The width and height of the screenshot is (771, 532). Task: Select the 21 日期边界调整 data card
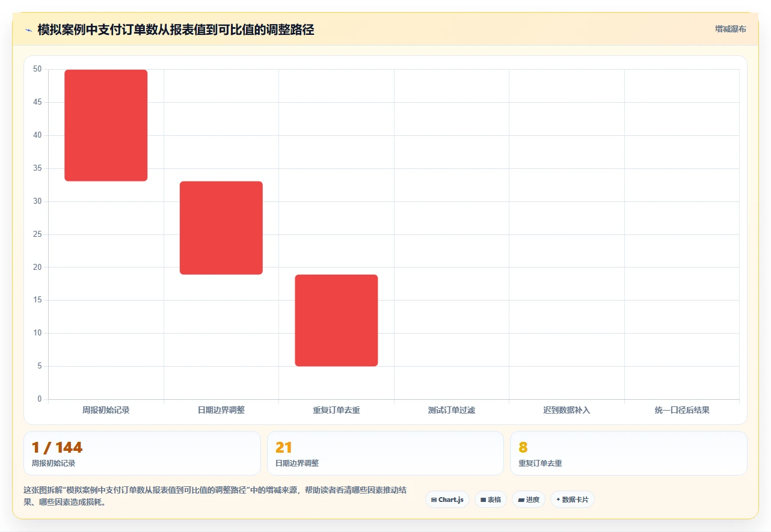click(385, 453)
